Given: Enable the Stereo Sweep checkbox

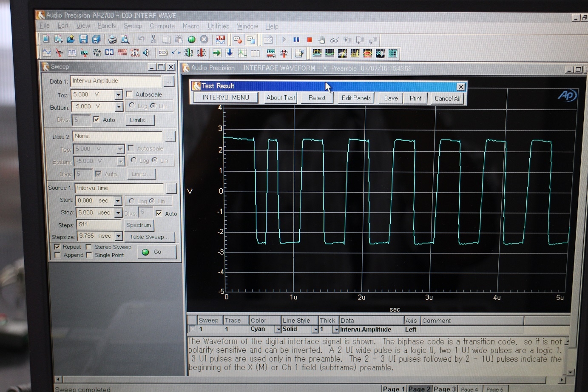Looking at the screenshot, I should [x=89, y=247].
